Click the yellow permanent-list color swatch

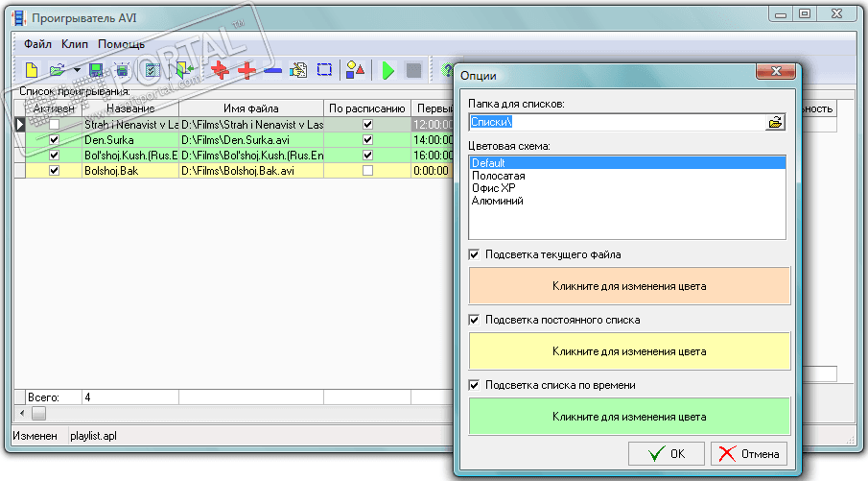(629, 351)
